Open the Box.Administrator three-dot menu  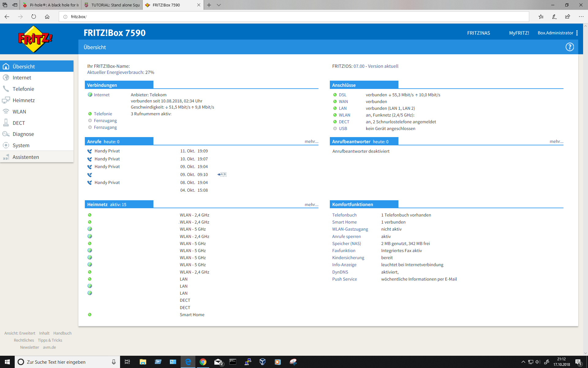click(577, 33)
